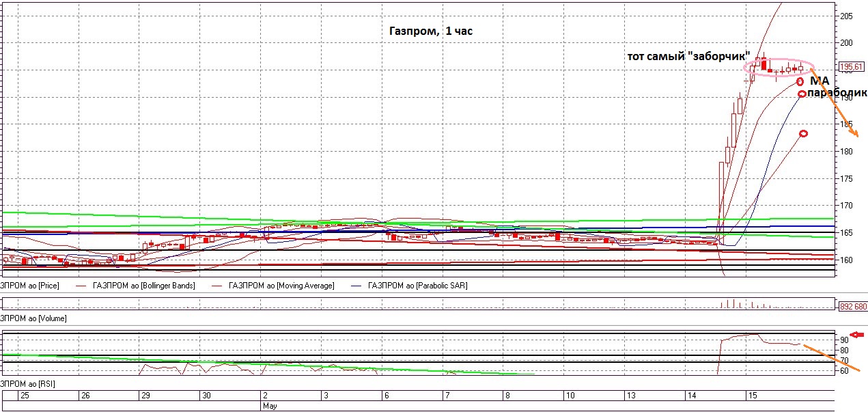The width and height of the screenshot is (868, 412).
Task: Click the [Price] legend label
Action: point(29,286)
